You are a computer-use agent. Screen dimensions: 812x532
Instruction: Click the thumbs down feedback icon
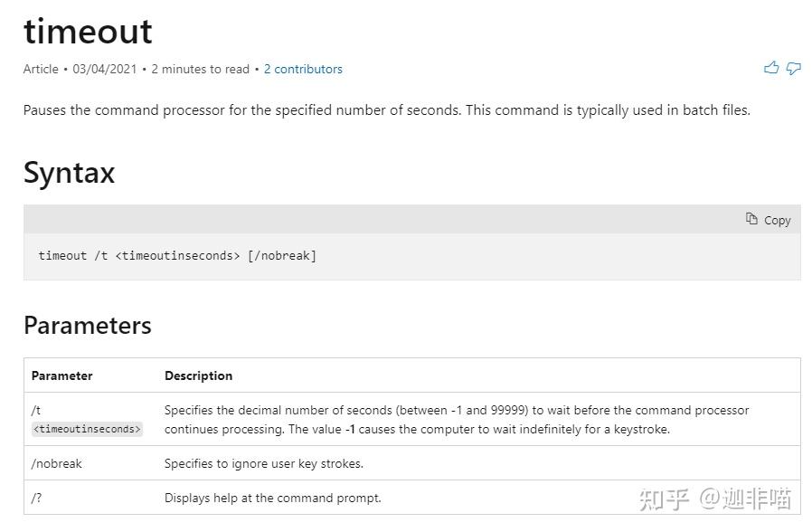[793, 68]
